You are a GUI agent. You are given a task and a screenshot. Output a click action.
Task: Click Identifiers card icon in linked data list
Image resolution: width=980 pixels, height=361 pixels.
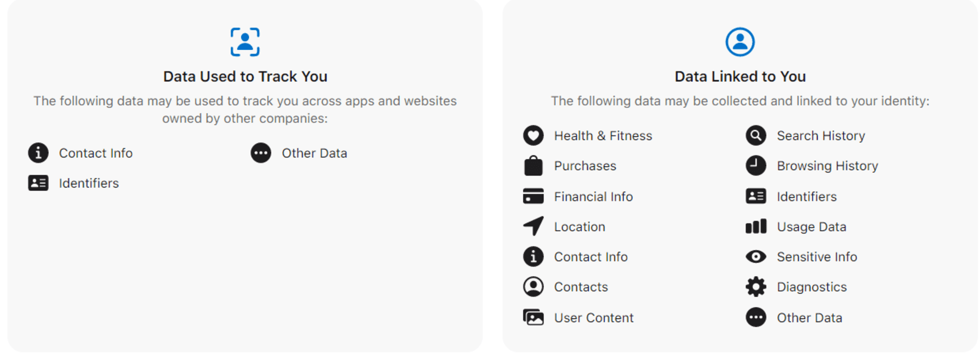[756, 196]
